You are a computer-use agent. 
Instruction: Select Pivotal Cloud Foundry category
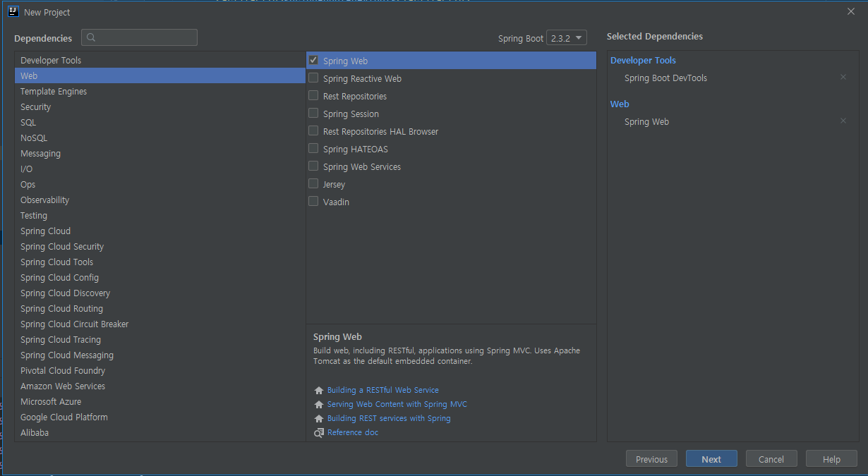click(x=159, y=370)
